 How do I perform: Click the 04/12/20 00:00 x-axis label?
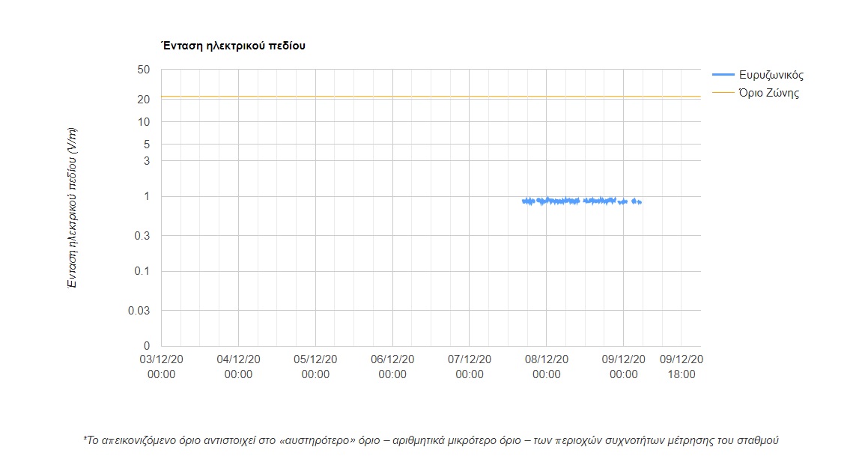(238, 366)
